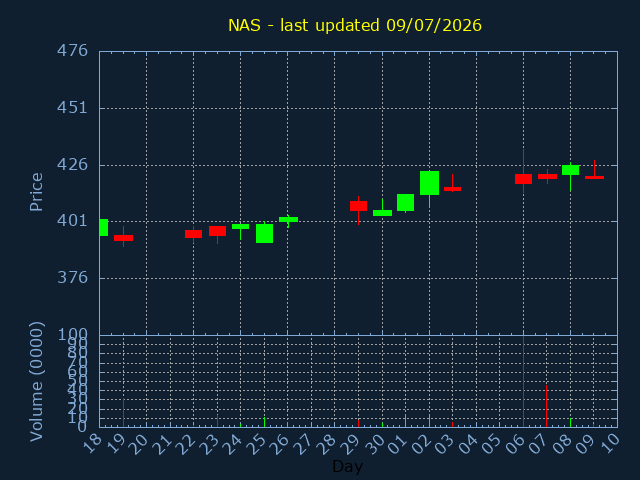The image size is (640, 480).
Task: Select the red volume bar on day 19
Action: (123, 413)
